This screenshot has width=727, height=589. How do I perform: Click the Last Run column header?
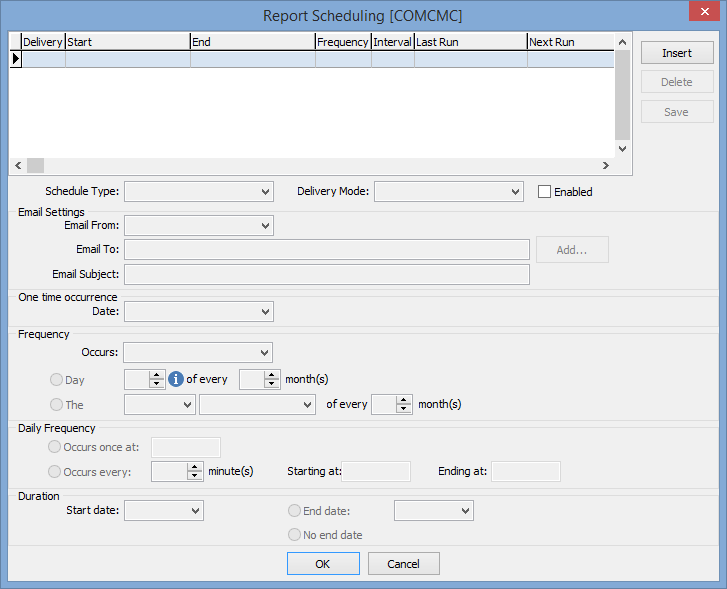tap(471, 42)
